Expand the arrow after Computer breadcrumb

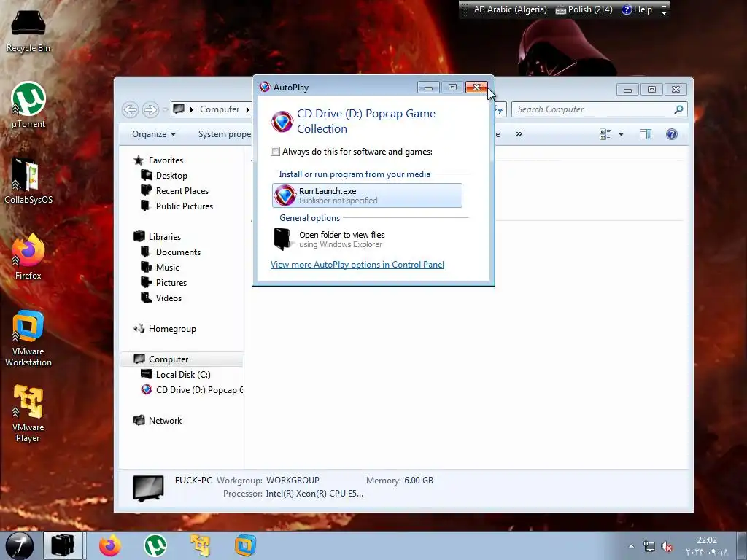pyautogui.click(x=247, y=109)
